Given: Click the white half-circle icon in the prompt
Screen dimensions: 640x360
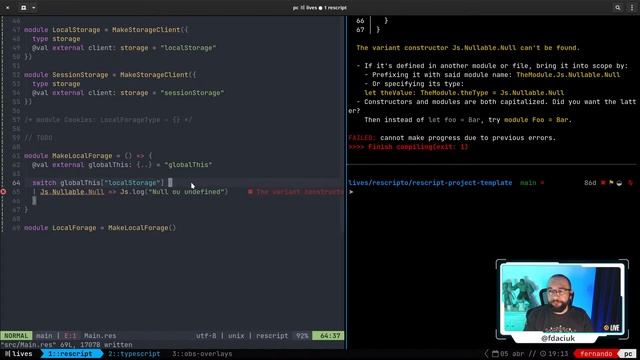Looking at the screenshot, I should tap(619, 182).
